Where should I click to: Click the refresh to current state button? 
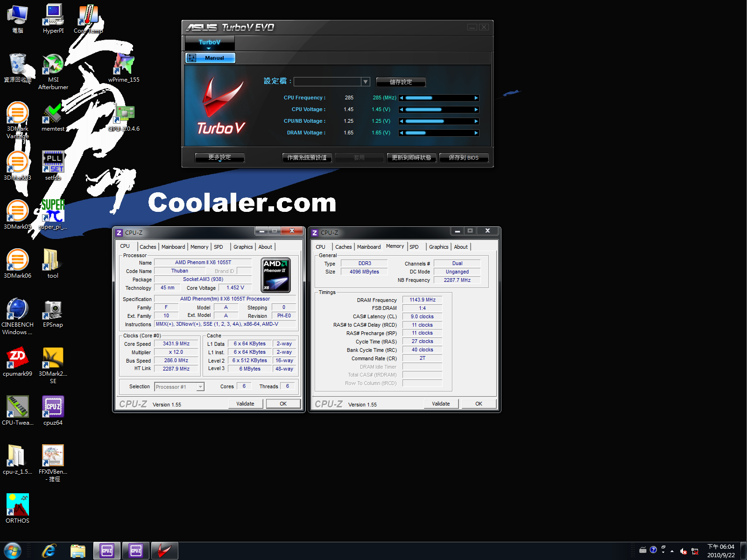(412, 158)
